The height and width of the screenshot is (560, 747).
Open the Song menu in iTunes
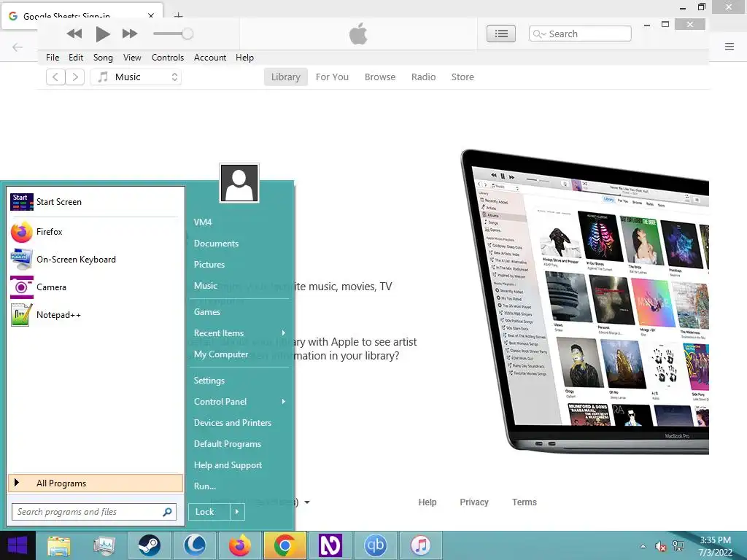[103, 58]
